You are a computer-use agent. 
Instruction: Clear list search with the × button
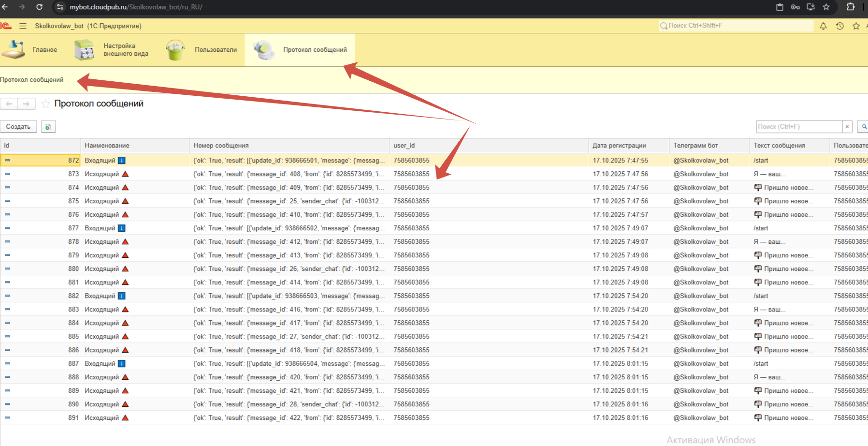[847, 127]
